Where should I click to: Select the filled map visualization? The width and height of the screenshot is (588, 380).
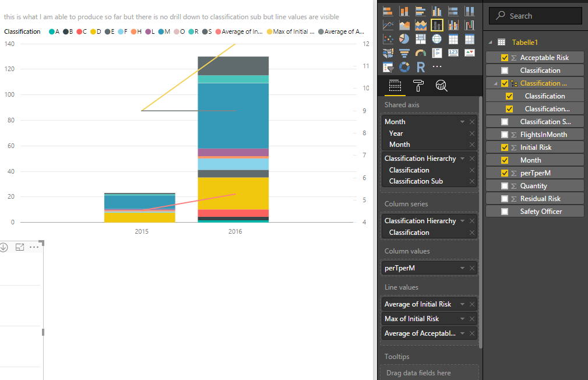click(388, 53)
